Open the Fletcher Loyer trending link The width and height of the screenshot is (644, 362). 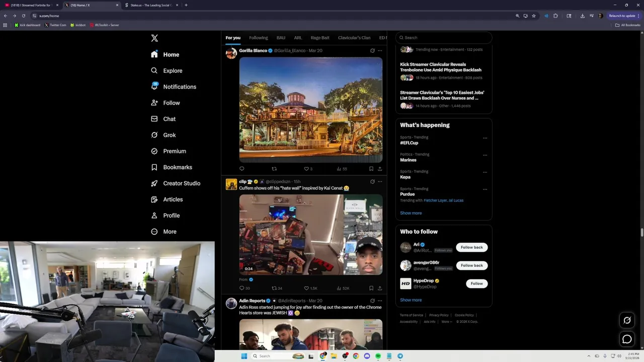[x=436, y=201]
